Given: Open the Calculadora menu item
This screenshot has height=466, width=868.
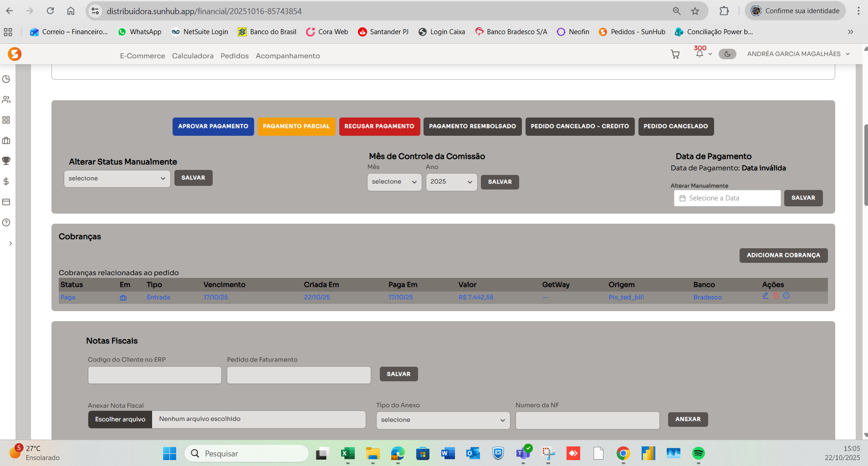Looking at the screenshot, I should click(193, 56).
